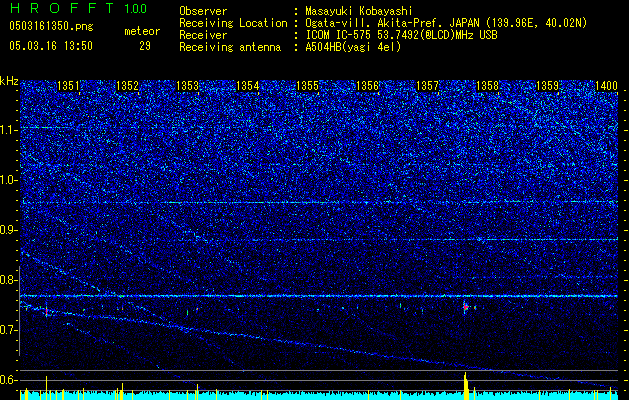Click the 0.6 frequency axis label
Image resolution: width=629 pixels, height=400 pixels.
point(9,380)
